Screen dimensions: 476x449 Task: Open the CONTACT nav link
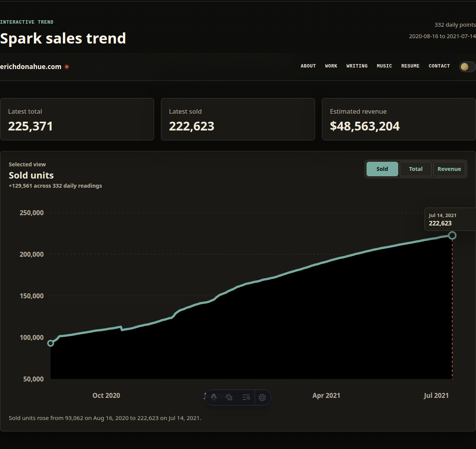[439, 66]
